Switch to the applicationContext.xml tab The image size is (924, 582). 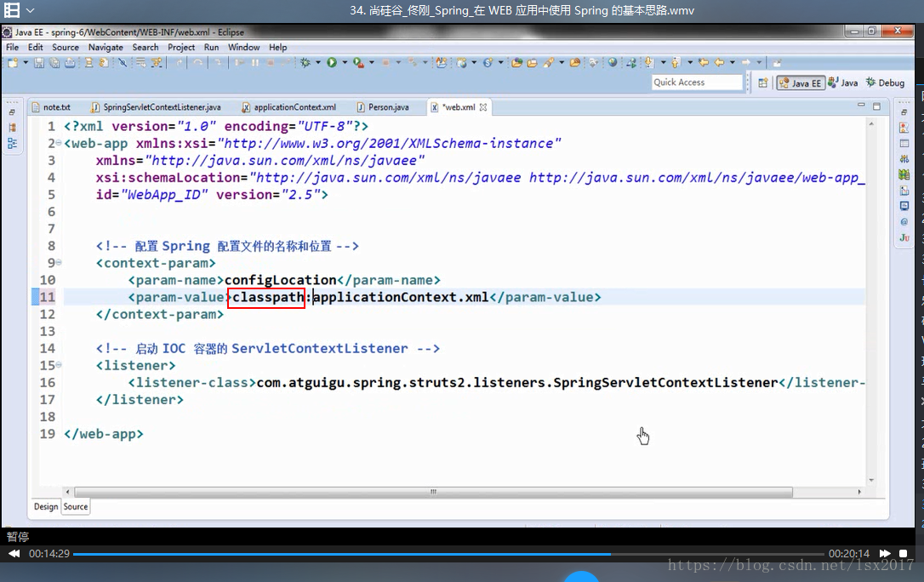tap(288, 107)
